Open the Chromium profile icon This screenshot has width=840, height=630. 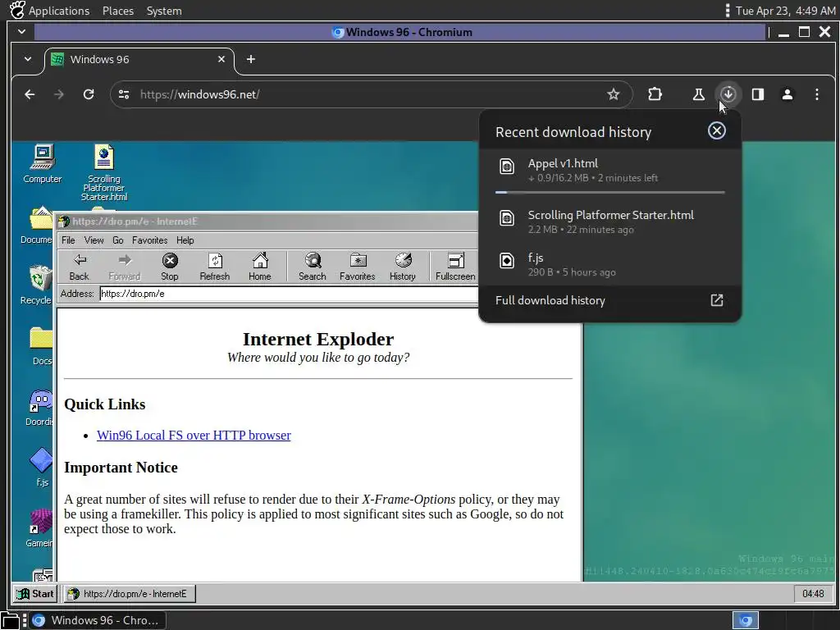click(x=787, y=94)
